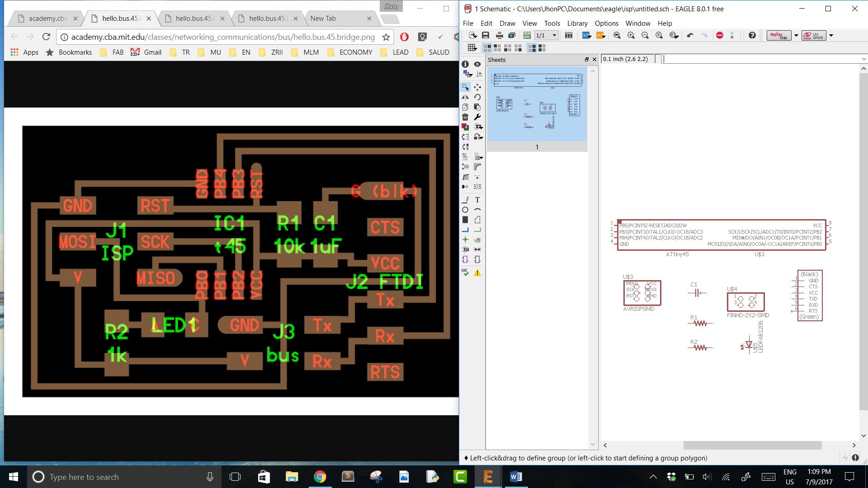Open the zoom select dropdown

pos(674,35)
